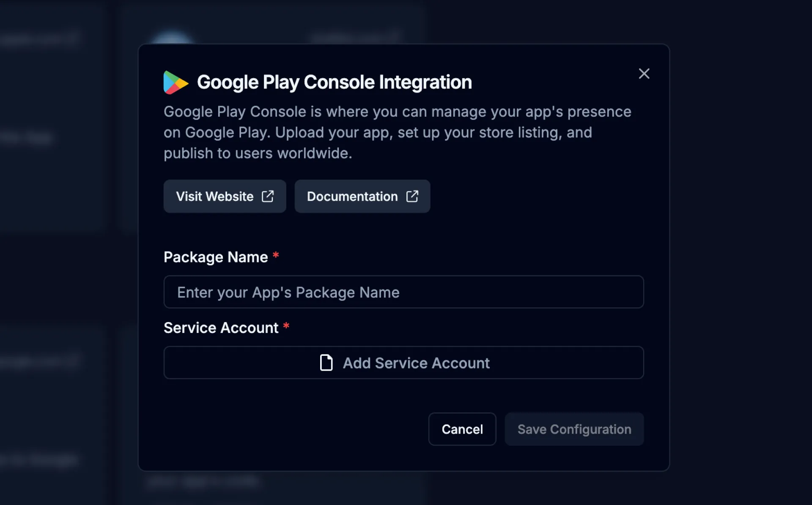Click the integration description paragraph
Screen dimensions: 812x505
[397, 132]
